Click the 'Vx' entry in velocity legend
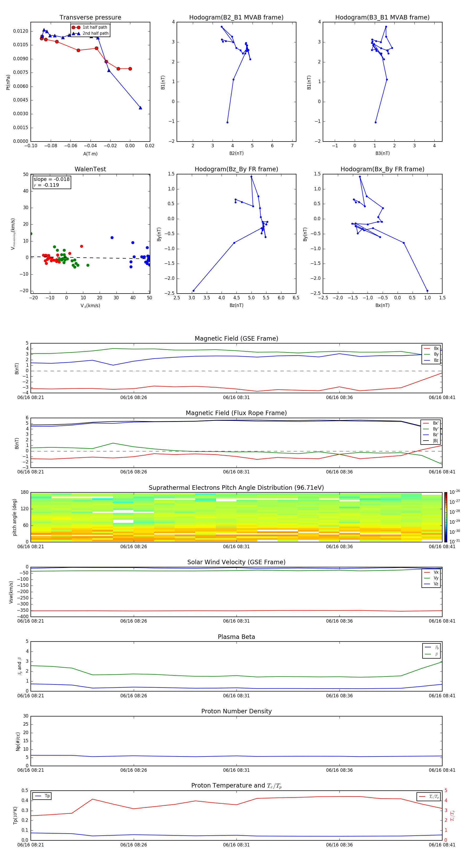The image size is (473, 868). click(431, 572)
